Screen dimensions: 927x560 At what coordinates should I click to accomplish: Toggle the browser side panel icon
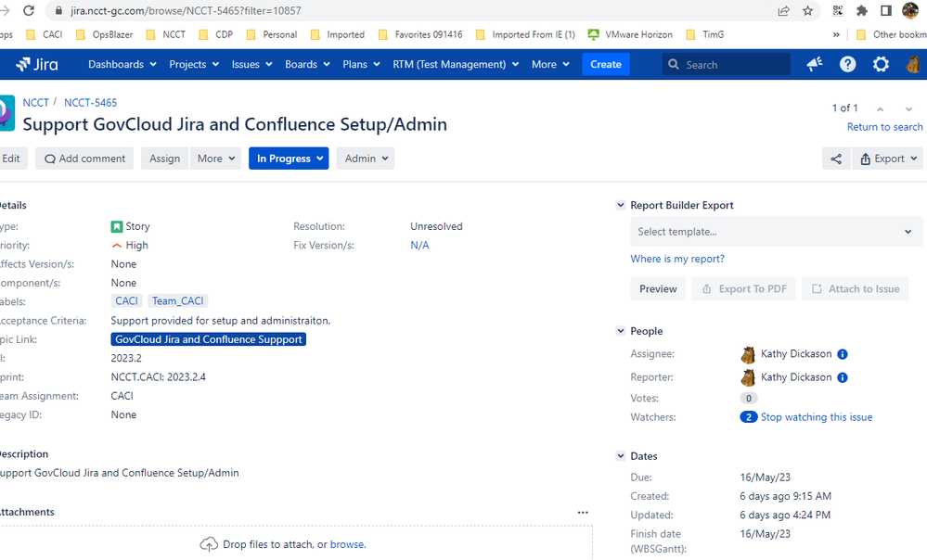(x=885, y=10)
